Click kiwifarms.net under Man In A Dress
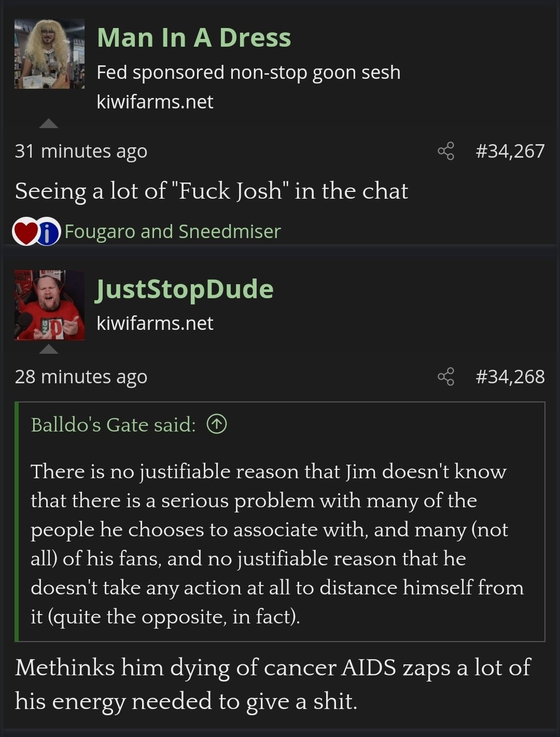 pyautogui.click(x=155, y=102)
